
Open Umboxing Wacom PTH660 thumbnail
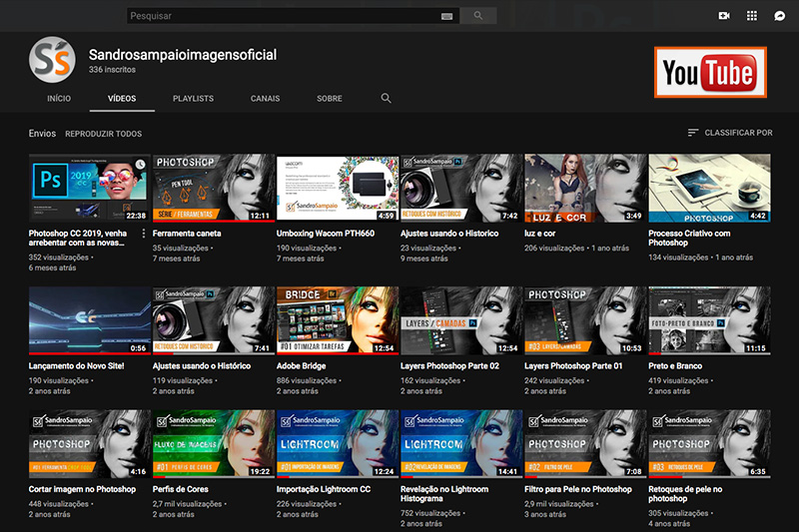coord(338,188)
